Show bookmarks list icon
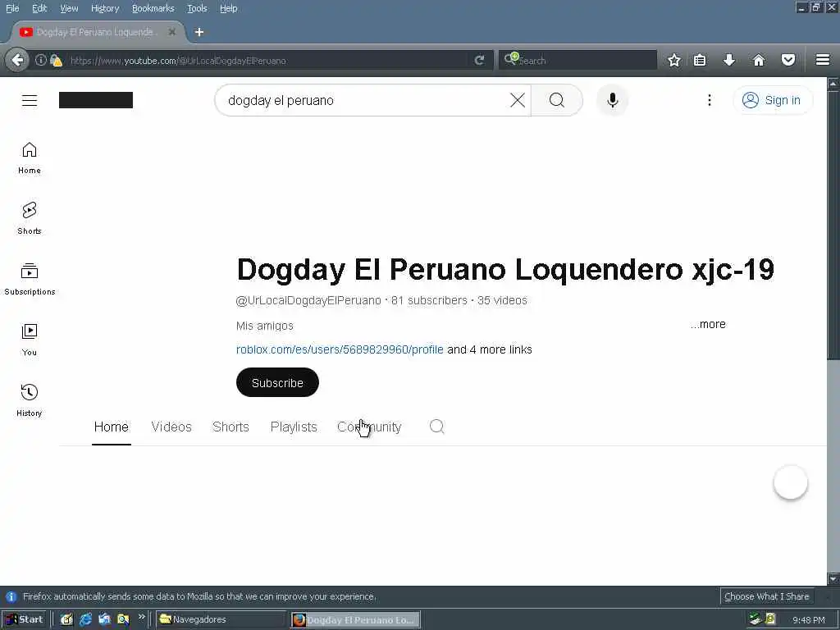 click(700, 60)
